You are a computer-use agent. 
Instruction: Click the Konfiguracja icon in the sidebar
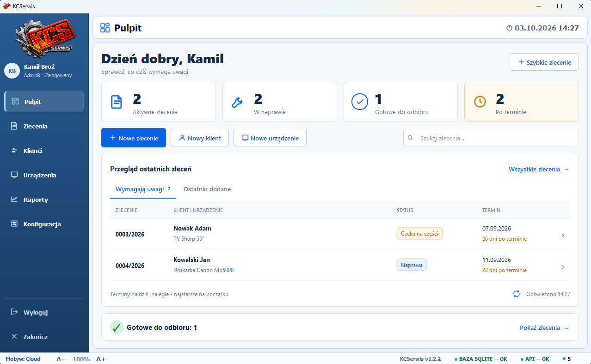pyautogui.click(x=14, y=224)
